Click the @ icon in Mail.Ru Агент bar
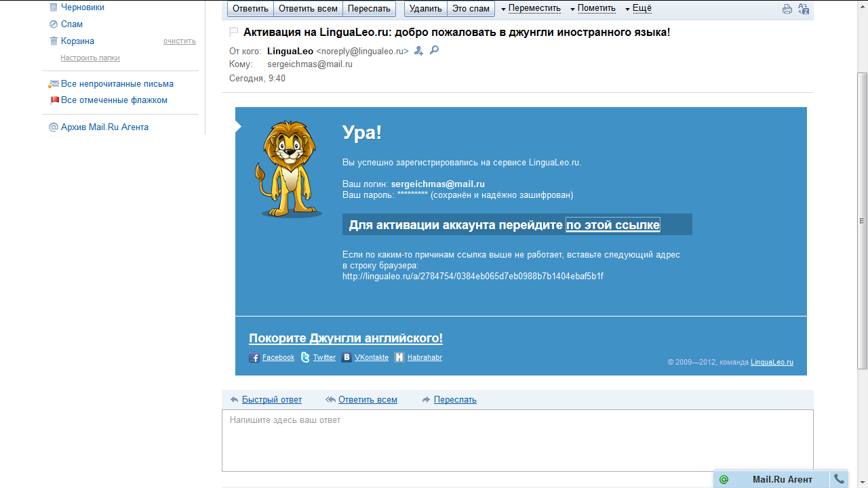 [724, 479]
